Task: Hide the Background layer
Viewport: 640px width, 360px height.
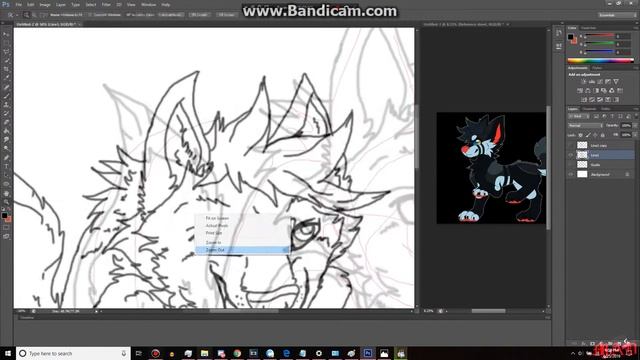Action: tap(571, 174)
